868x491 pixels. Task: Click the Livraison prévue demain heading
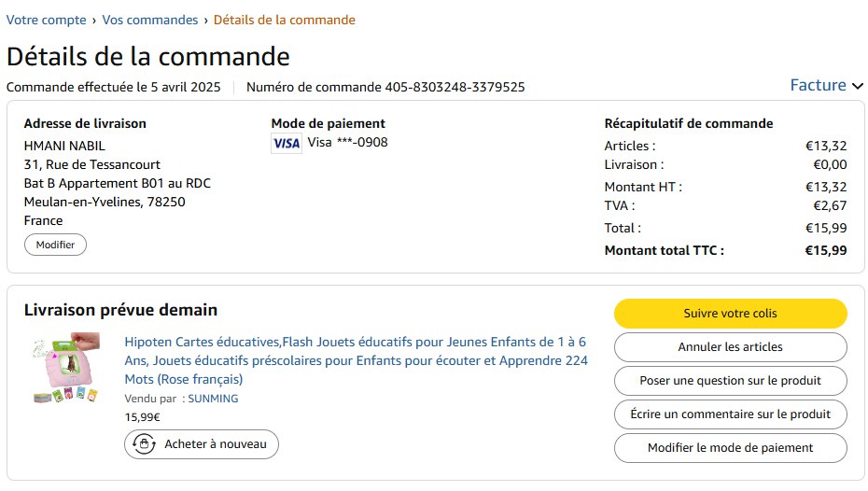[x=120, y=310]
